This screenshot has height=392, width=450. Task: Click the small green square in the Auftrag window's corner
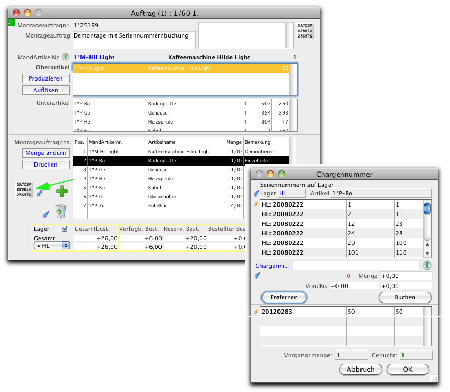[x=11, y=22]
